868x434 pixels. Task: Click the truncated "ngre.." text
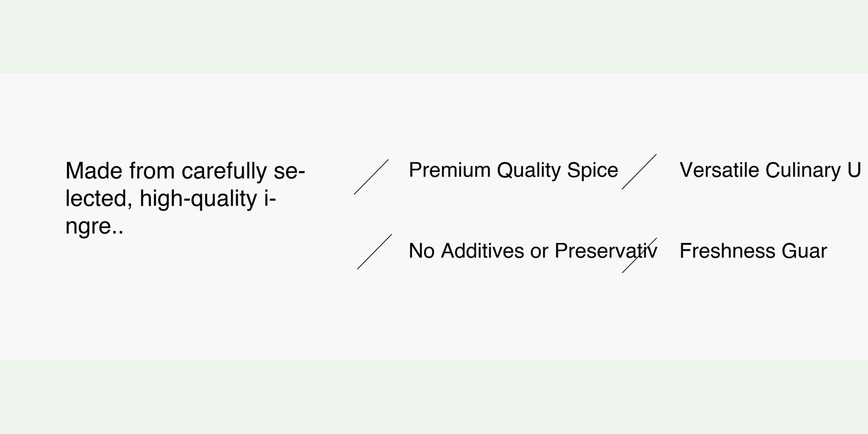94,227
